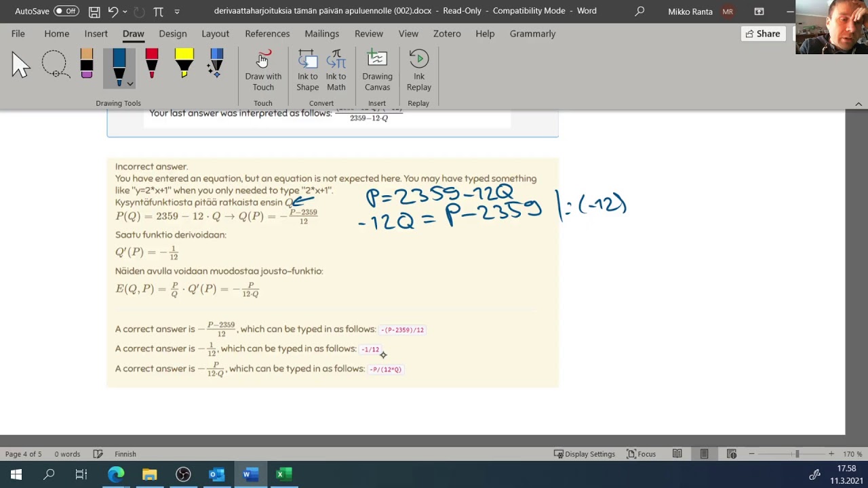Image resolution: width=868 pixels, height=488 pixels.
Task: Click the Share button
Action: pos(763,34)
